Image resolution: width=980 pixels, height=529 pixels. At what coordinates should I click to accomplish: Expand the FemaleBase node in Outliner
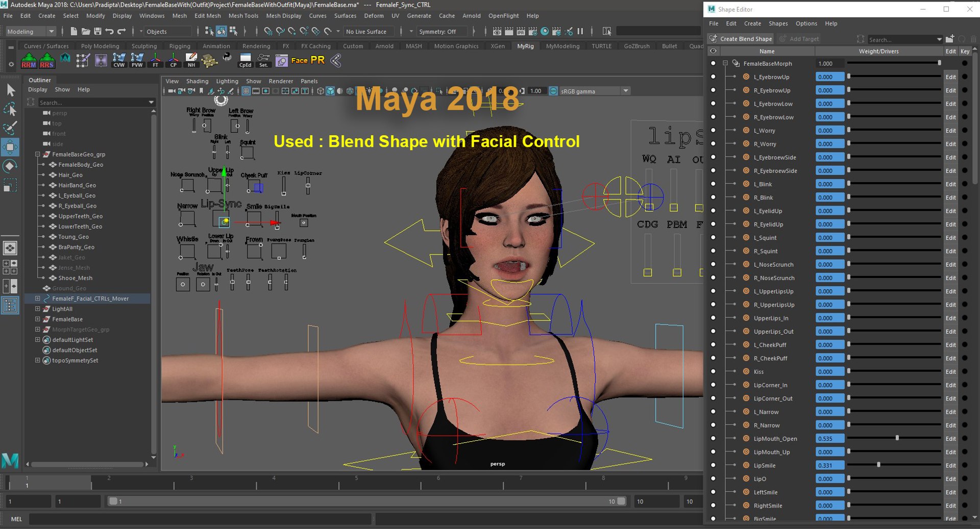[x=37, y=319]
